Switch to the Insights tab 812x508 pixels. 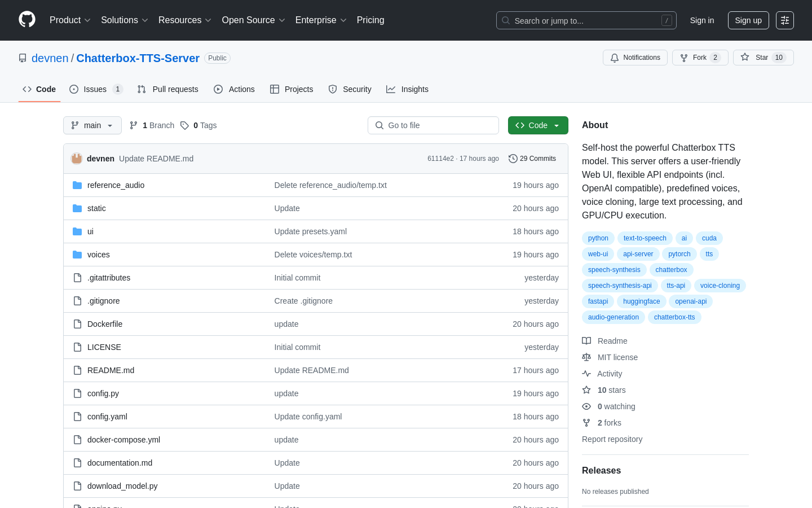pos(407,89)
